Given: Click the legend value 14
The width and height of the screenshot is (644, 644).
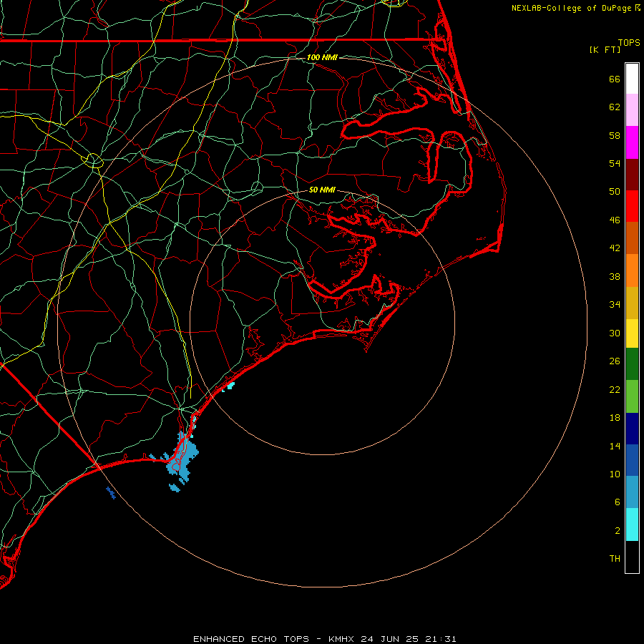Looking at the screenshot, I should tap(615, 446).
